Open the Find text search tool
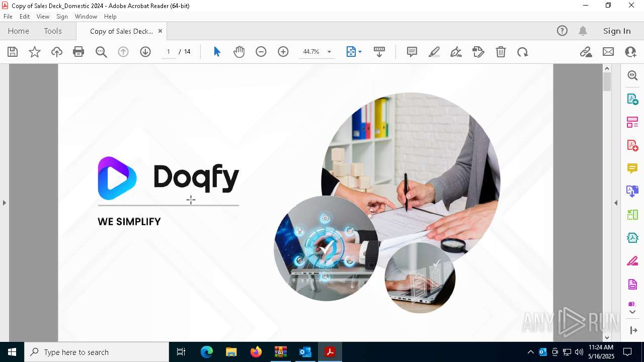Viewport: 644px width, 362px height. click(101, 52)
